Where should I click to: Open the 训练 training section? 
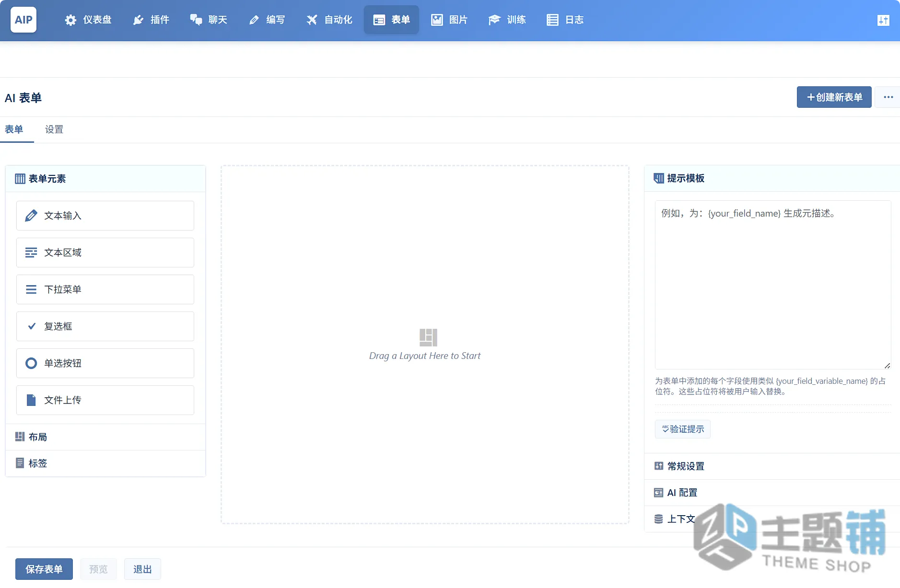[507, 20]
